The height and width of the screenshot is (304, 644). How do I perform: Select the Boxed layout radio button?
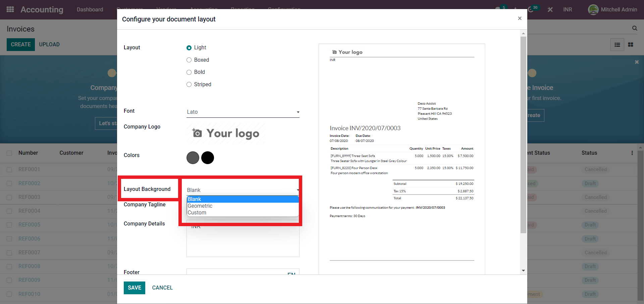pos(189,60)
